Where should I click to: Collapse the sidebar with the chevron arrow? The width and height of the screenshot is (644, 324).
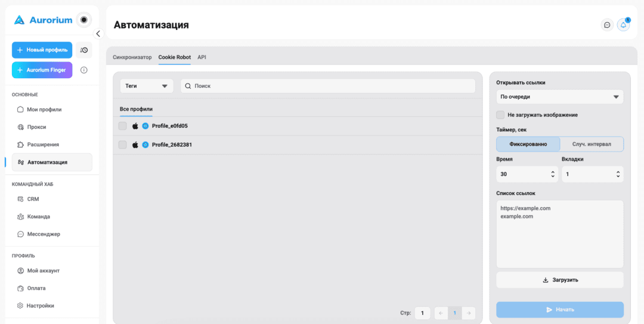point(98,34)
